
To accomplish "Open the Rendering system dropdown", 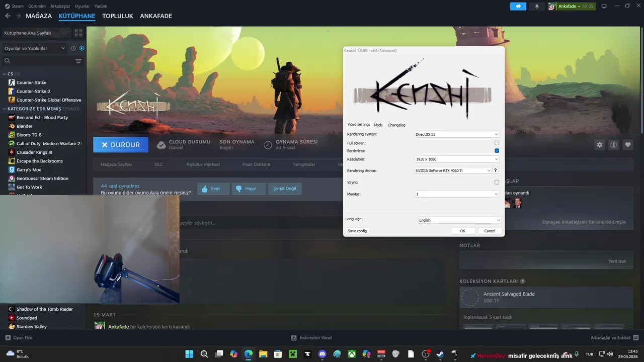I will [456, 134].
